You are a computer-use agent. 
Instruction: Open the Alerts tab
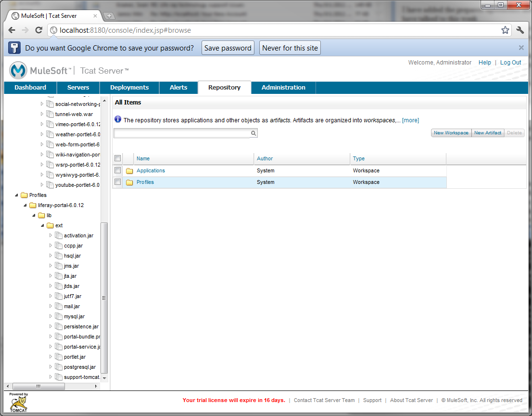[178, 87]
